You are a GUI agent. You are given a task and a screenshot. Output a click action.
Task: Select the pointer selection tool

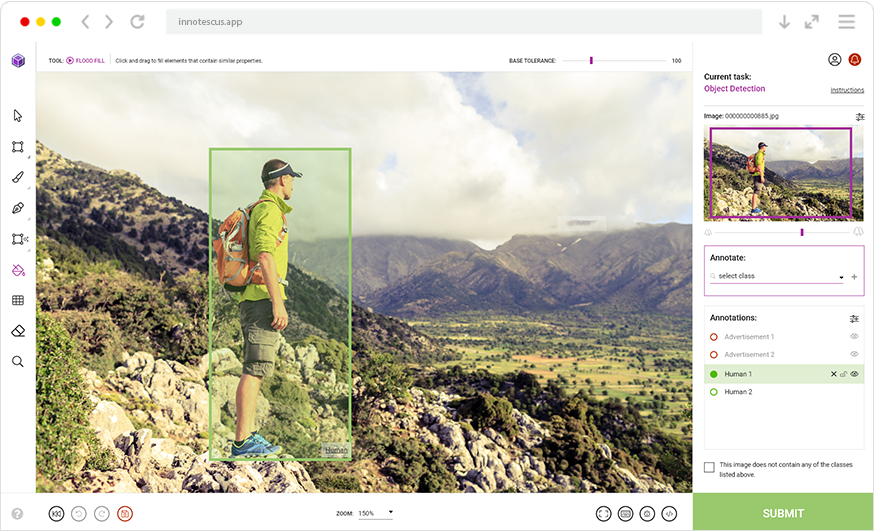tap(18, 116)
